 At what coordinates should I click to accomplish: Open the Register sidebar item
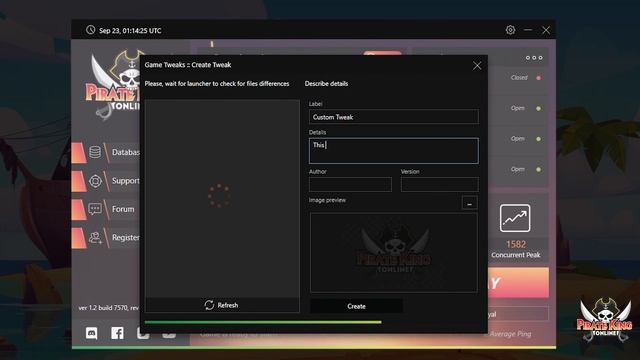[106, 238]
